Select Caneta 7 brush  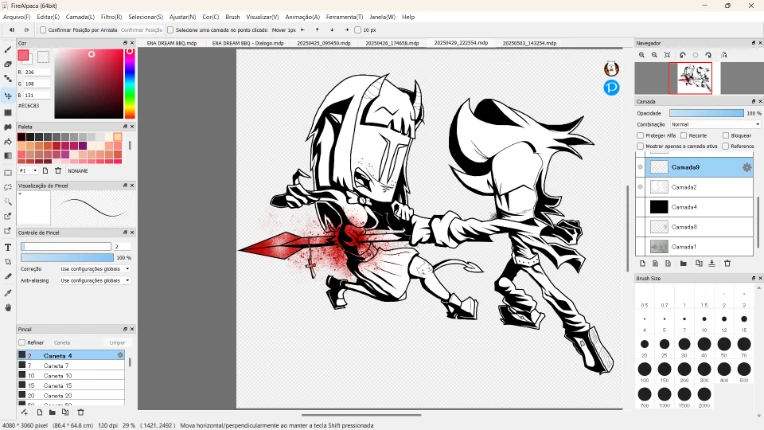coord(71,365)
